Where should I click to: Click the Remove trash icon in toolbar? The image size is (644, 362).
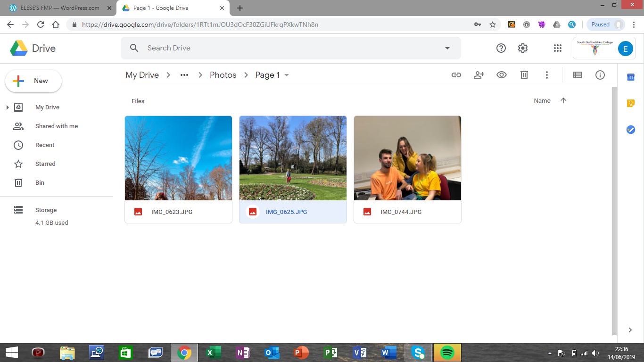[524, 75]
